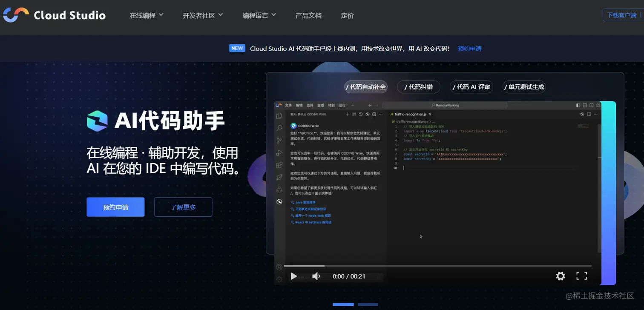Screen dimensions: 644x310
Task: Open video settings gear
Action: [561, 276]
